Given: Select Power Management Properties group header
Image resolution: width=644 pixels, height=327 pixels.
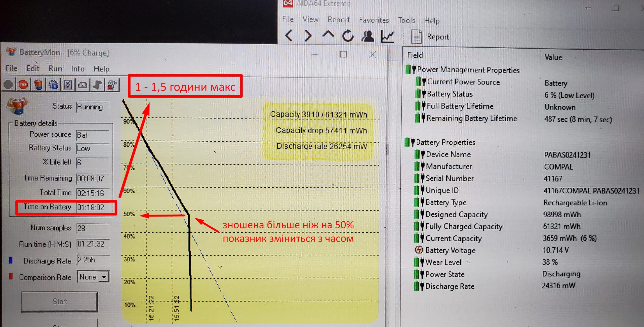Looking at the screenshot, I should tap(468, 70).
